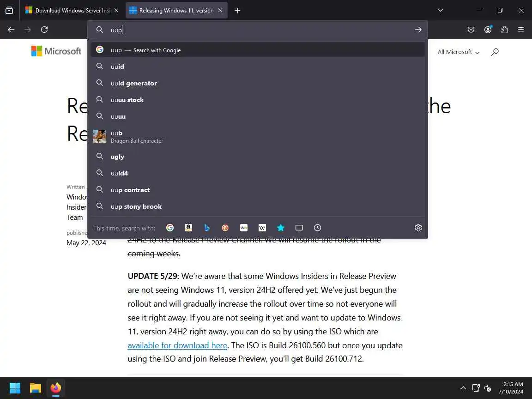Click the Firefox taskbar icon
Screen dimensions: 532x399
tap(55, 388)
